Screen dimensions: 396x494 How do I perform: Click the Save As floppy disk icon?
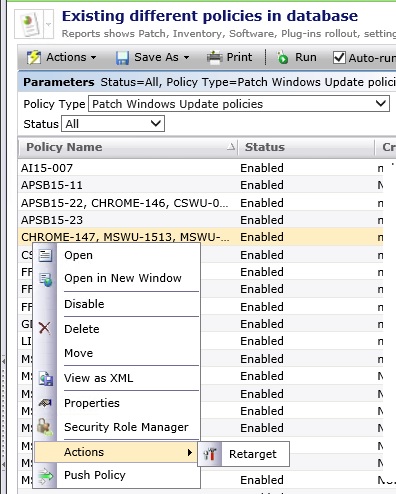pos(122,58)
